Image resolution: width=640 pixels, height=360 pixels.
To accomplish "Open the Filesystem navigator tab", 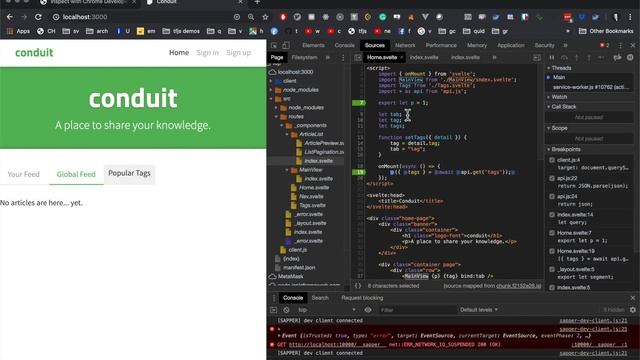I will point(304,58).
